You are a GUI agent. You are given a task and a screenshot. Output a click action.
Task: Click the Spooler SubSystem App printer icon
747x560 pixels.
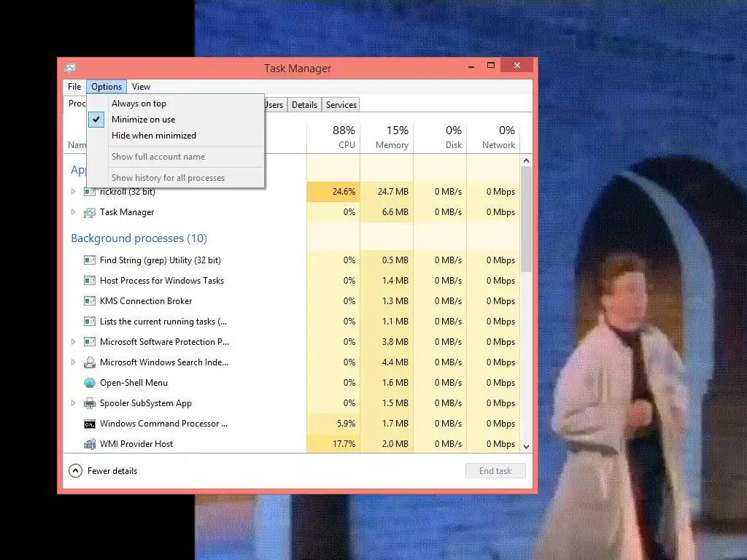[90, 403]
